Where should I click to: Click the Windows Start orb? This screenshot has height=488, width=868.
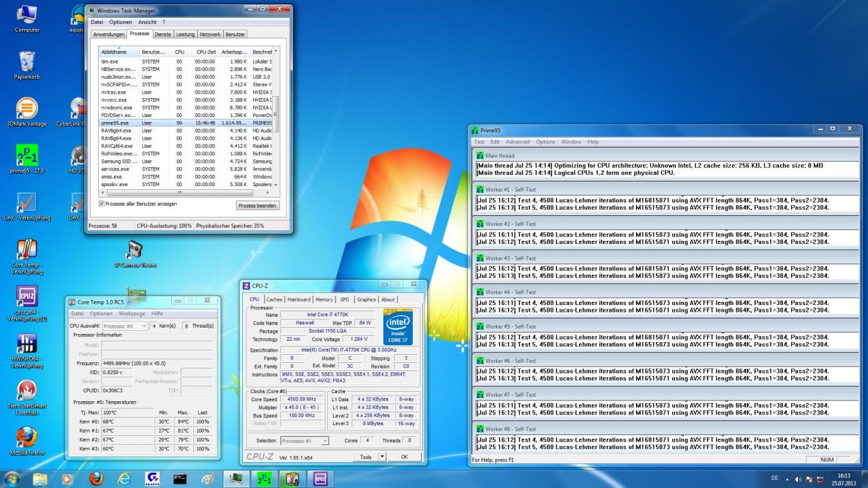[12, 479]
